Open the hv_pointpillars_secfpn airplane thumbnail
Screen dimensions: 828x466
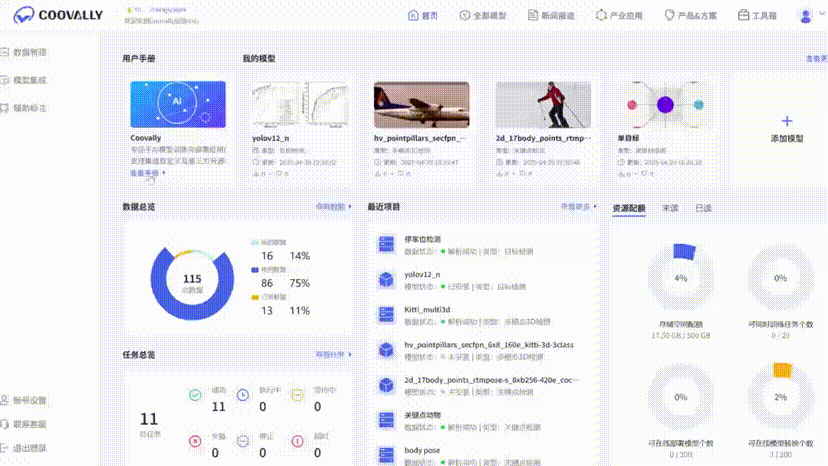coord(421,104)
